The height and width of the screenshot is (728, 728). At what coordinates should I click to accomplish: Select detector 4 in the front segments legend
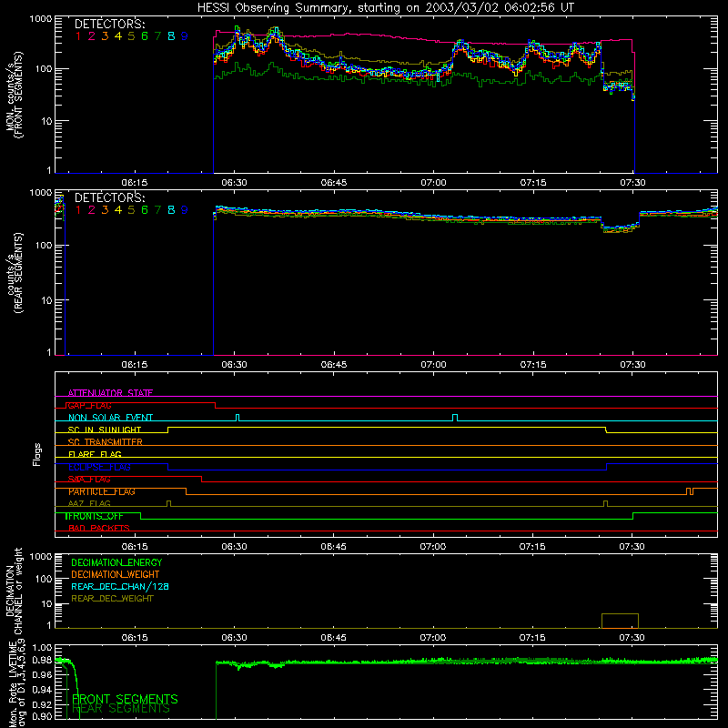point(118,36)
